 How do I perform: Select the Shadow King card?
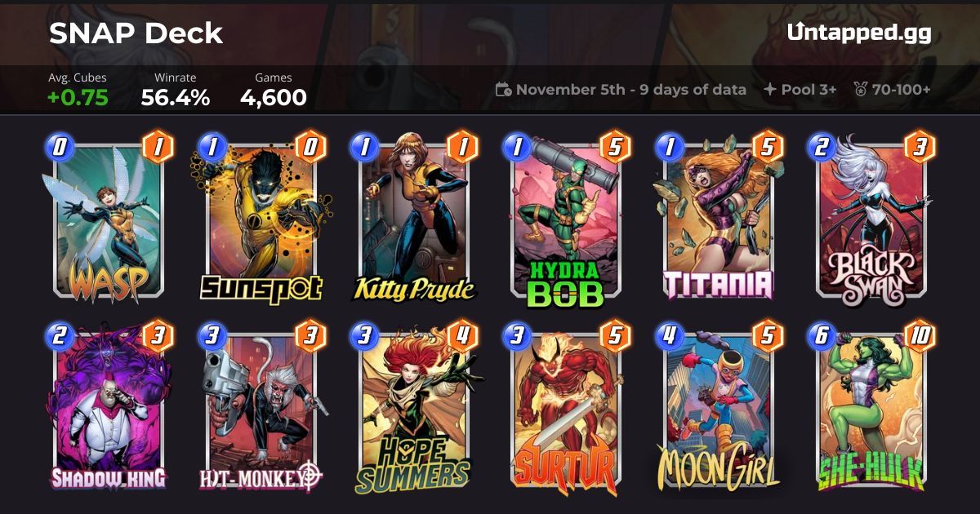pyautogui.click(x=110, y=408)
